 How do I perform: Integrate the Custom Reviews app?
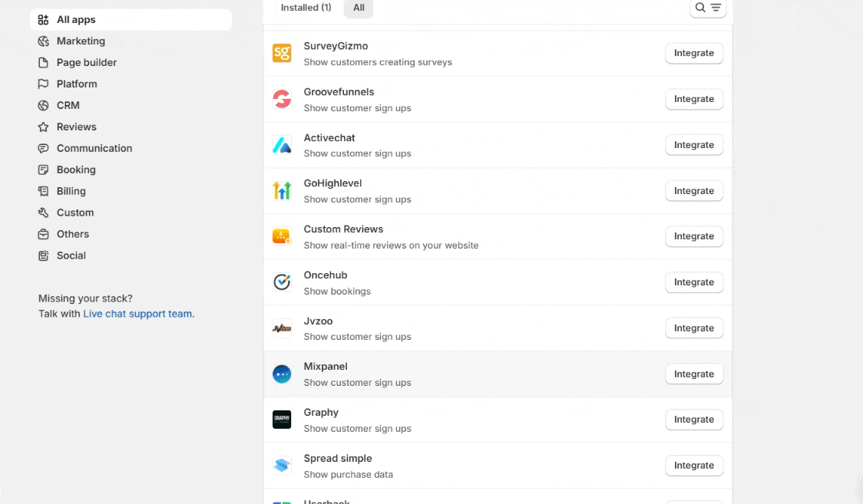click(694, 236)
